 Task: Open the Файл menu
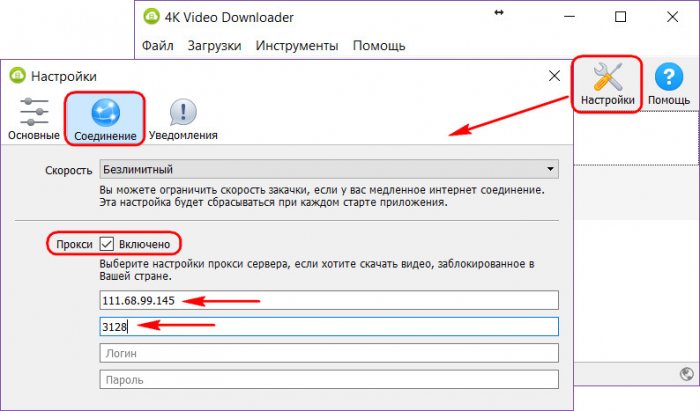point(158,46)
